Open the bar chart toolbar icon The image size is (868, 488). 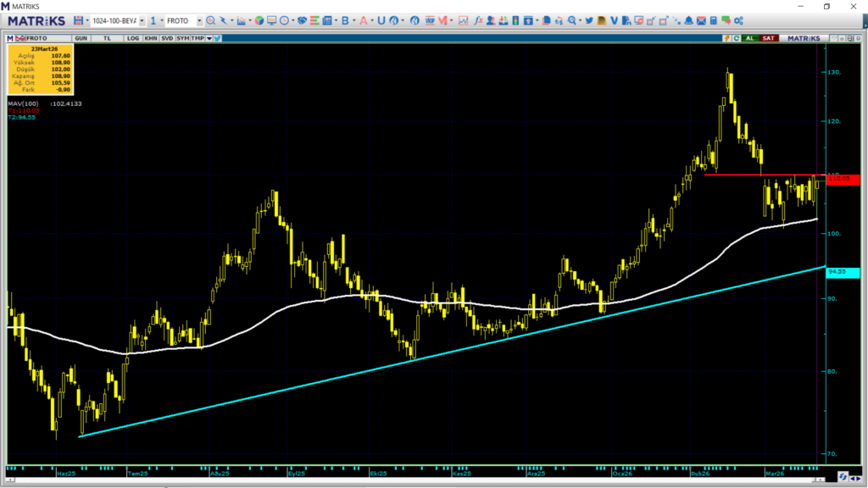pos(241,20)
